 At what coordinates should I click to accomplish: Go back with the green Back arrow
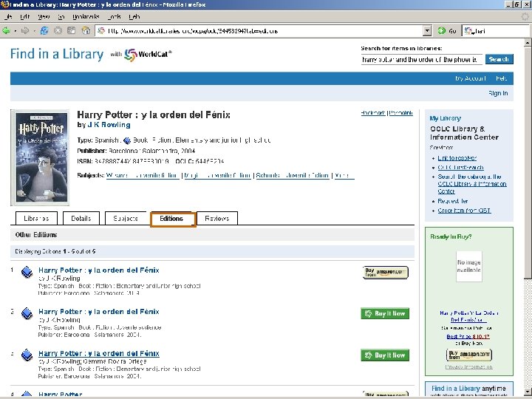[x=6, y=31]
